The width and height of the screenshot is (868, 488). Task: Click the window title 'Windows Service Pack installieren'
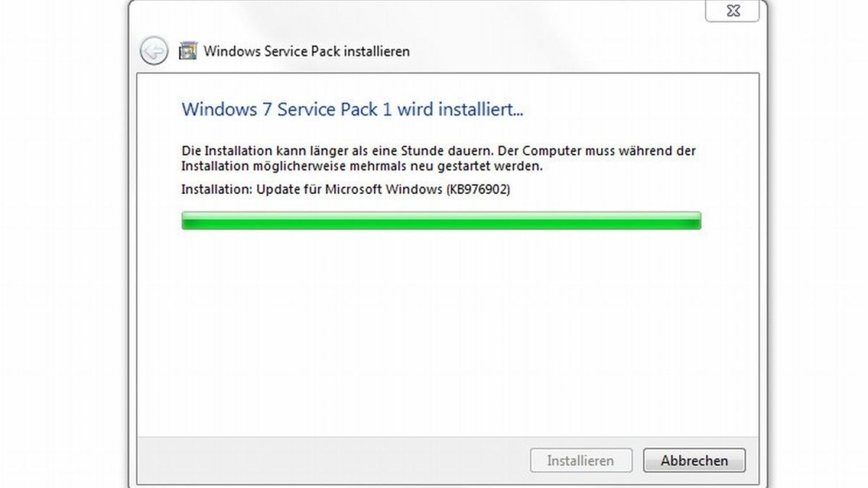click(x=307, y=51)
